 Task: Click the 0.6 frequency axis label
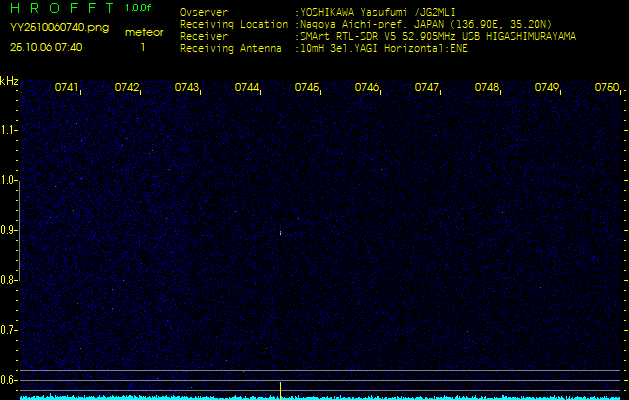tap(9, 380)
